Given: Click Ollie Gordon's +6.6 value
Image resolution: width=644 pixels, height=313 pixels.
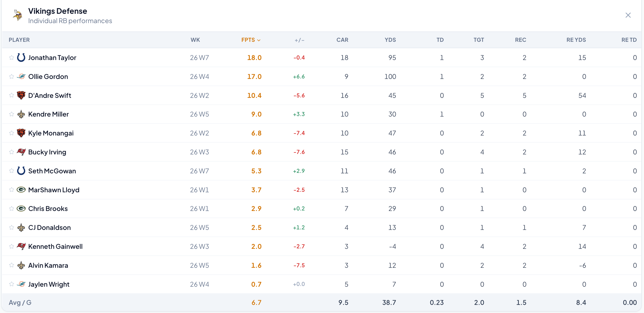Looking at the screenshot, I should pyautogui.click(x=299, y=76).
